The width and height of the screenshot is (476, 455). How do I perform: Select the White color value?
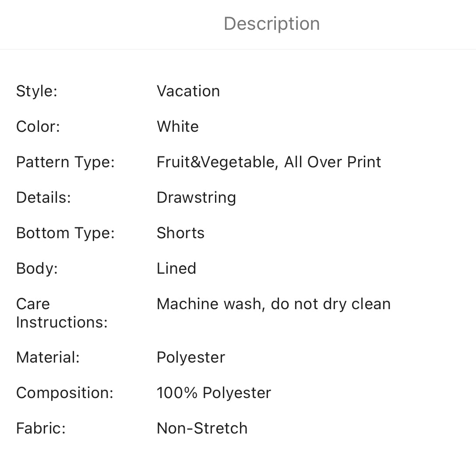pos(178,127)
